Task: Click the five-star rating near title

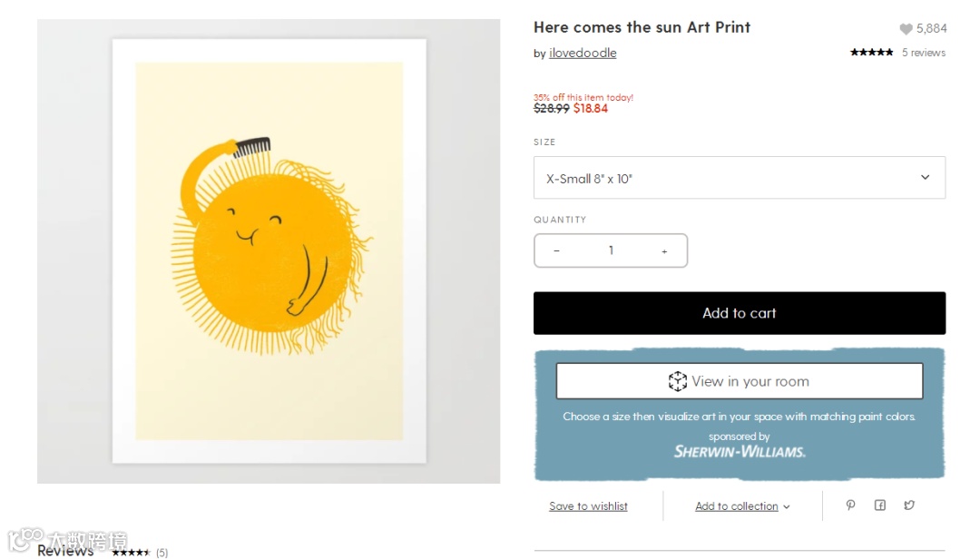Action: point(871,53)
